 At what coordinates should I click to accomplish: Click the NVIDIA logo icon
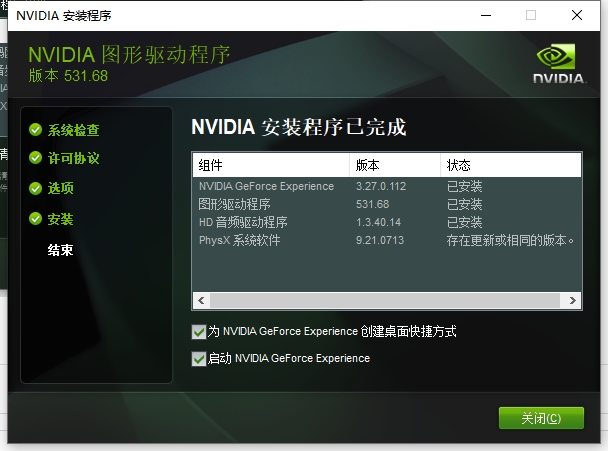click(557, 62)
